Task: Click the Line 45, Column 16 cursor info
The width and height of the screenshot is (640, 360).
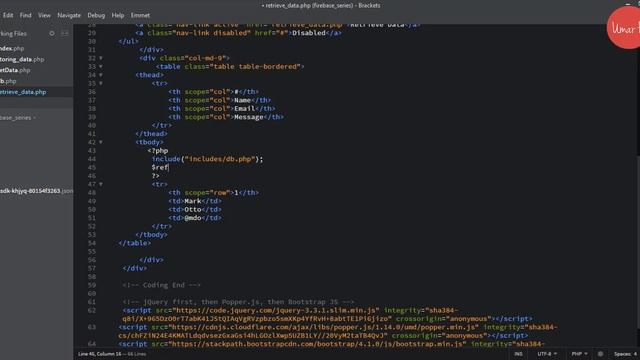Action: point(99,354)
